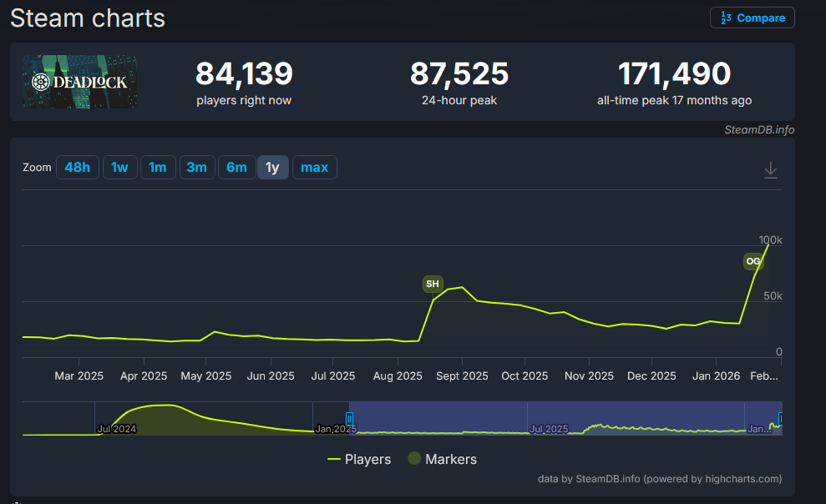This screenshot has width=826, height=504.
Task: Click the Mar 2025 axis label
Action: click(79, 376)
